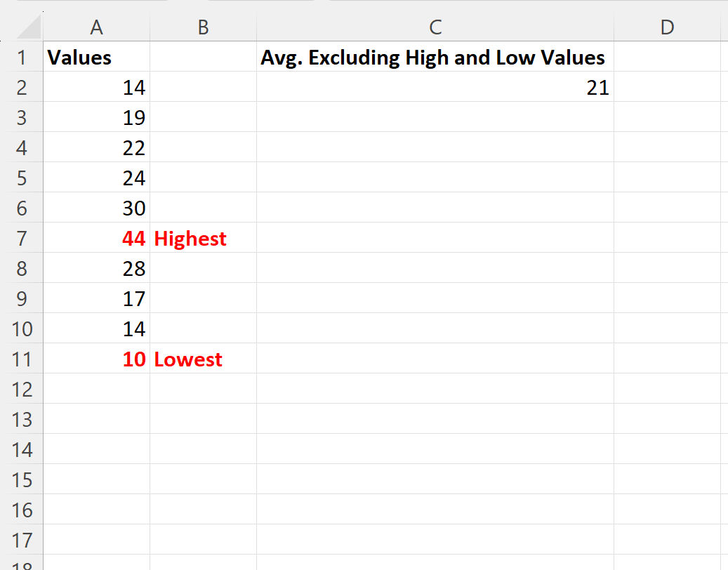728x570 pixels.
Task: Select the first cell with value 14
Action: coord(96,87)
